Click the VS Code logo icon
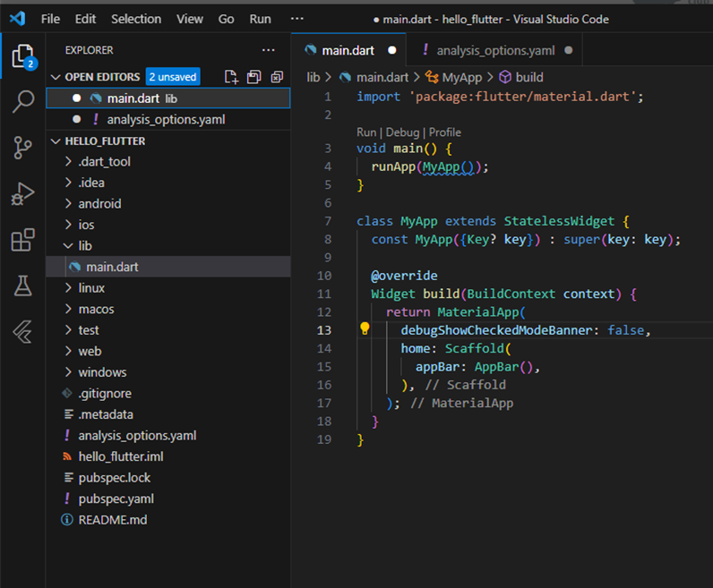The image size is (713, 588). (17, 19)
